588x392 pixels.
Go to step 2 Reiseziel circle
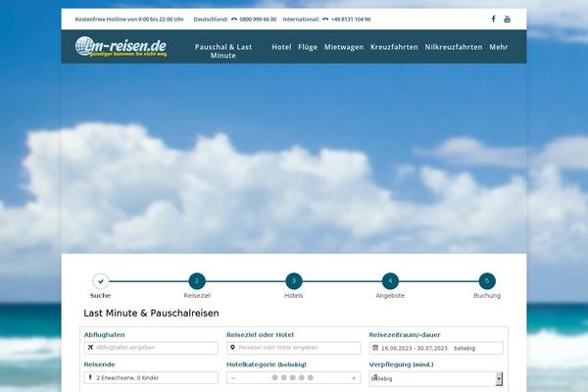click(197, 281)
